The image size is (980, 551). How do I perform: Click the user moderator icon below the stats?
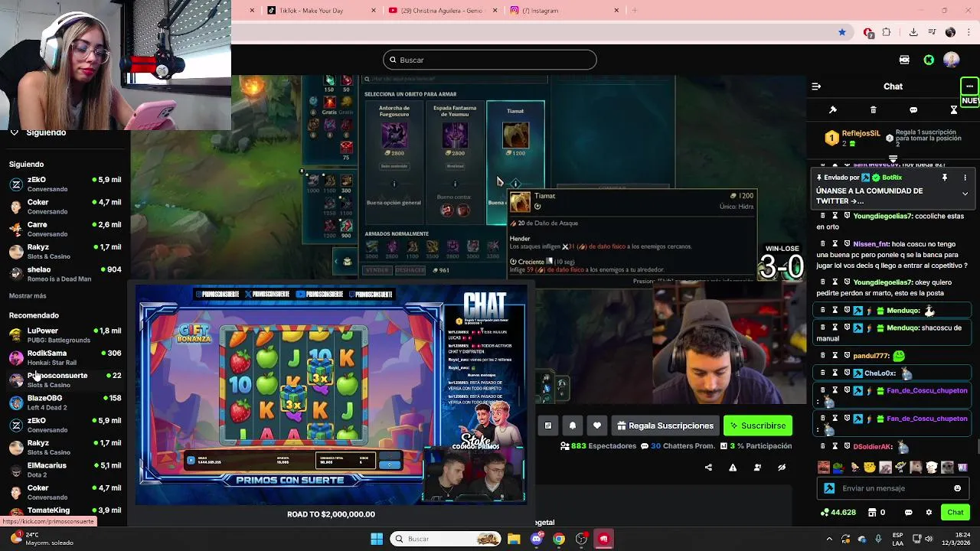[757, 468]
